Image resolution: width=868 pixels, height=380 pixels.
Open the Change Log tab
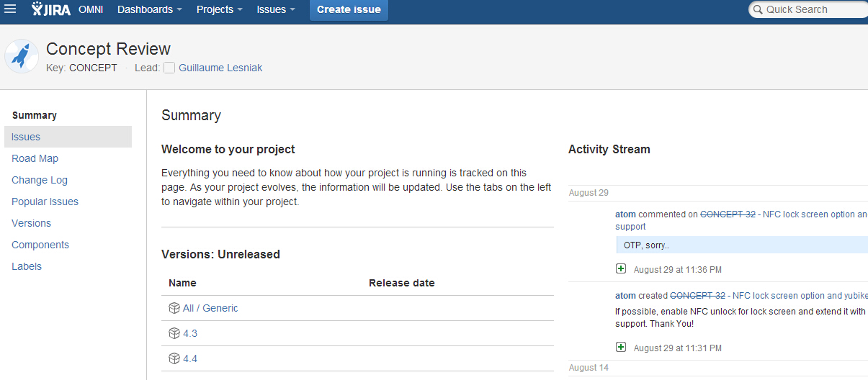[40, 180]
